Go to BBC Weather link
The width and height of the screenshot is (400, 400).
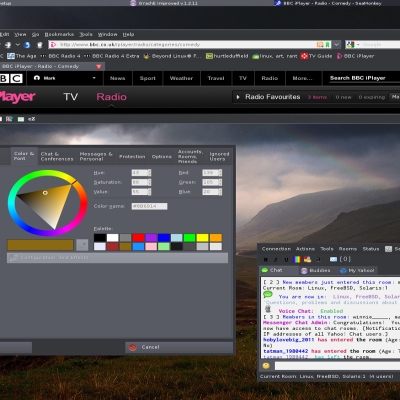pos(181,78)
